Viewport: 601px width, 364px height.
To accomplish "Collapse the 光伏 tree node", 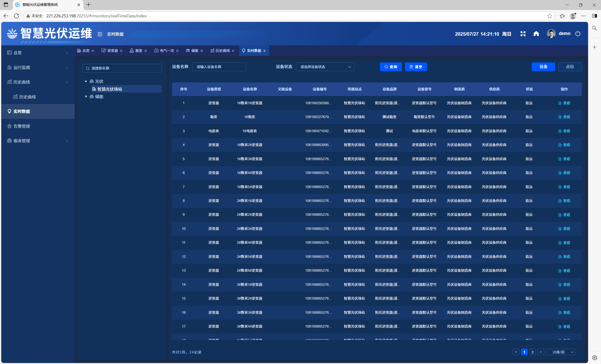I will (86, 81).
